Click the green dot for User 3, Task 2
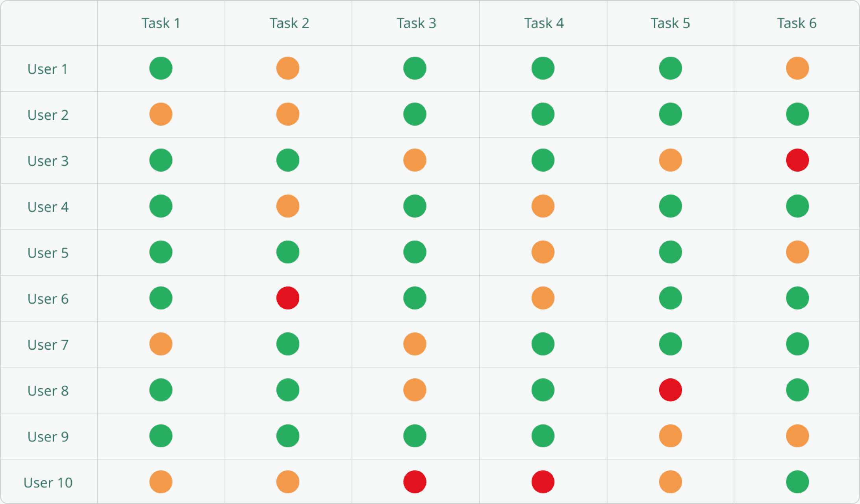The width and height of the screenshot is (860, 504). click(x=288, y=160)
